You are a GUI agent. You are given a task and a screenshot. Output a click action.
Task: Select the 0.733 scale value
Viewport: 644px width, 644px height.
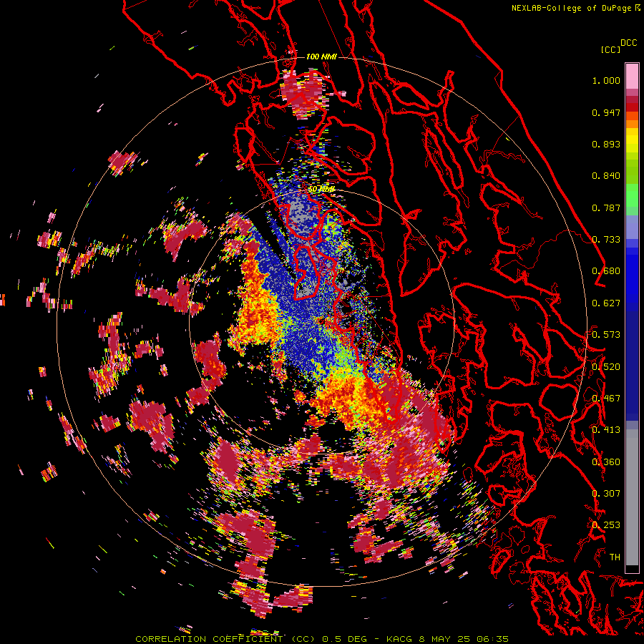[606, 240]
